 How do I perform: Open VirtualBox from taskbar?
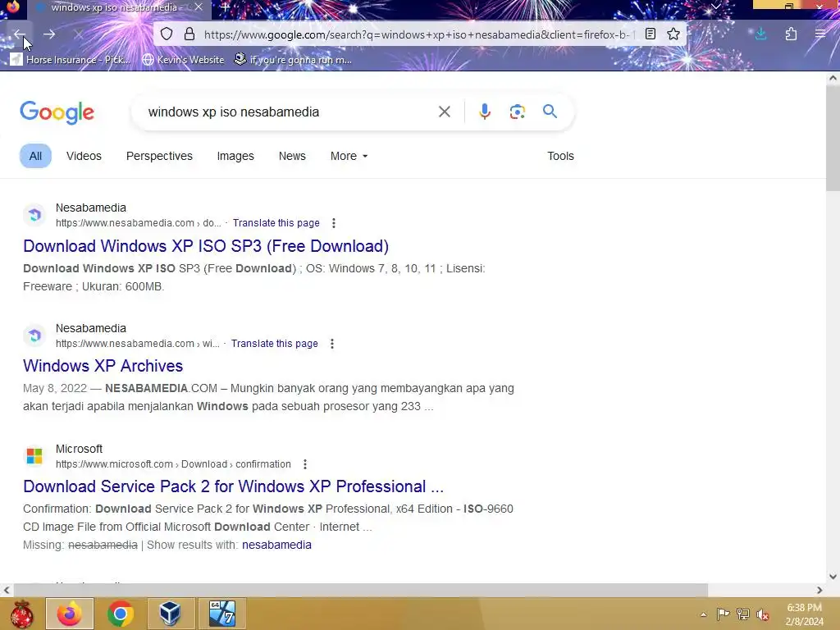pyautogui.click(x=171, y=614)
